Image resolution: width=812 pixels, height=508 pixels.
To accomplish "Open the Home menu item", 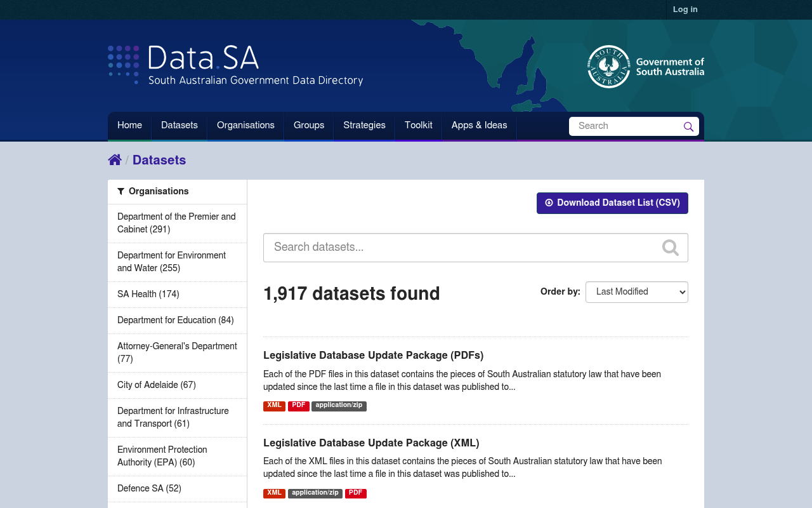I will (x=129, y=126).
